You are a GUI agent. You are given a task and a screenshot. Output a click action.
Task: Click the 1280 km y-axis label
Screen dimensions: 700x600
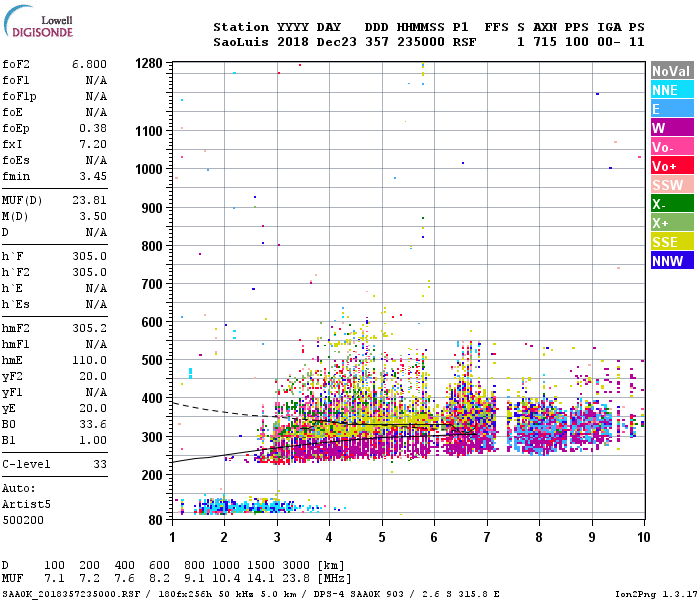pos(149,63)
